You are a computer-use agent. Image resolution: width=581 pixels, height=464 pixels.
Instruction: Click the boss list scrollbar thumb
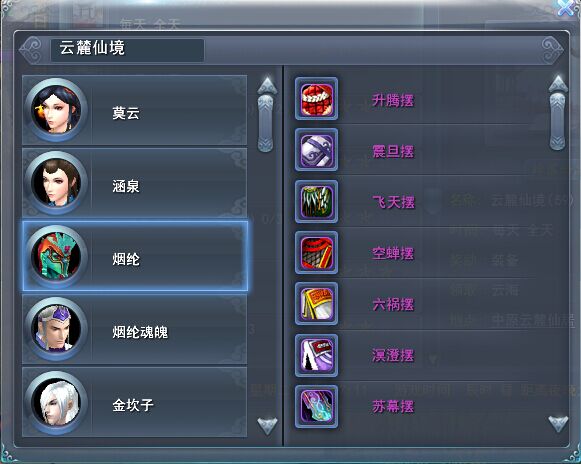point(265,123)
